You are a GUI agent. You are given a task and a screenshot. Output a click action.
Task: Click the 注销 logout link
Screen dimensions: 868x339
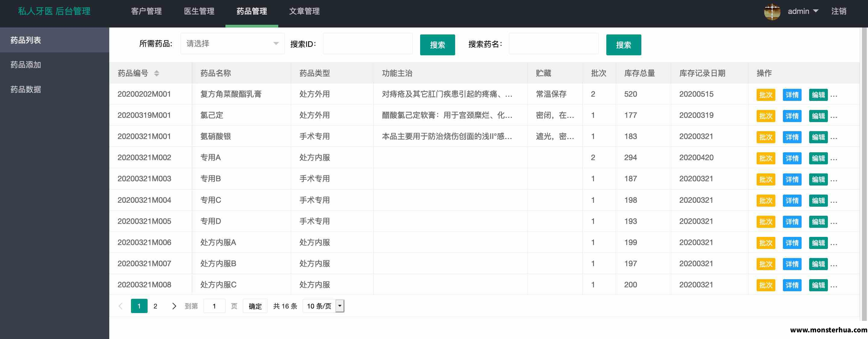tap(839, 11)
